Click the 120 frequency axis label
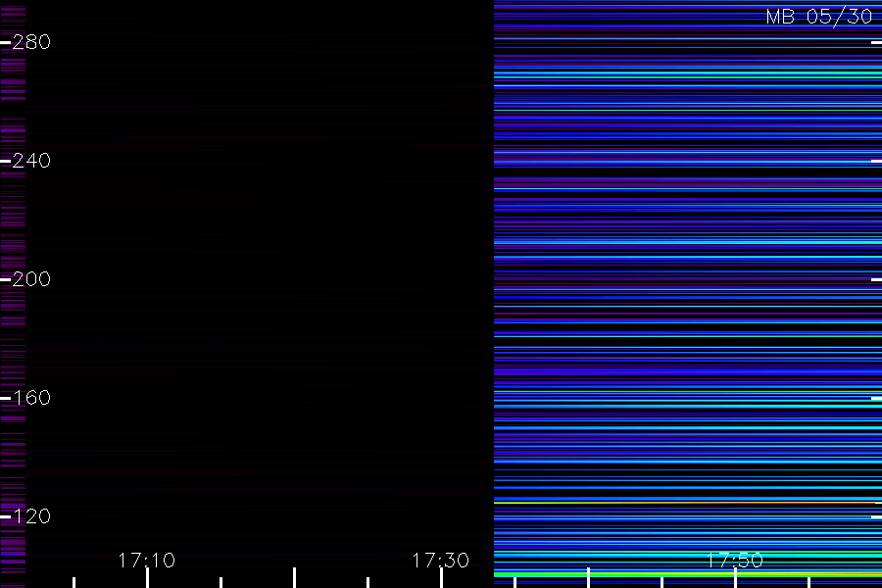This screenshot has height=588, width=882. coord(31,516)
